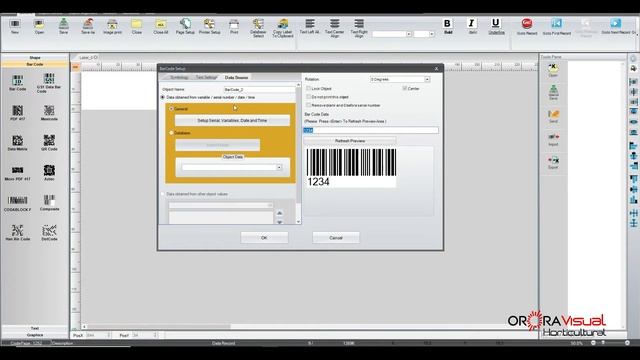Click the Import icon in Code Pane
The height and width of the screenshot is (360, 640).
[x=553, y=139]
